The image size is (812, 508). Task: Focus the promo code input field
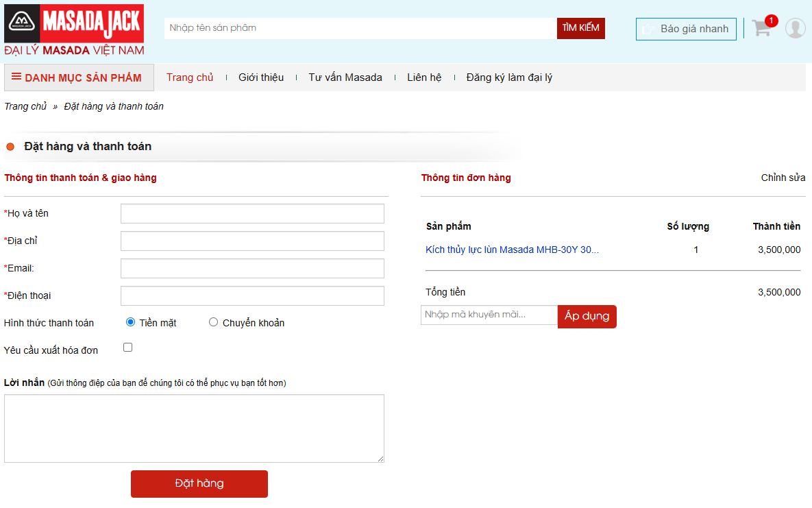point(489,315)
